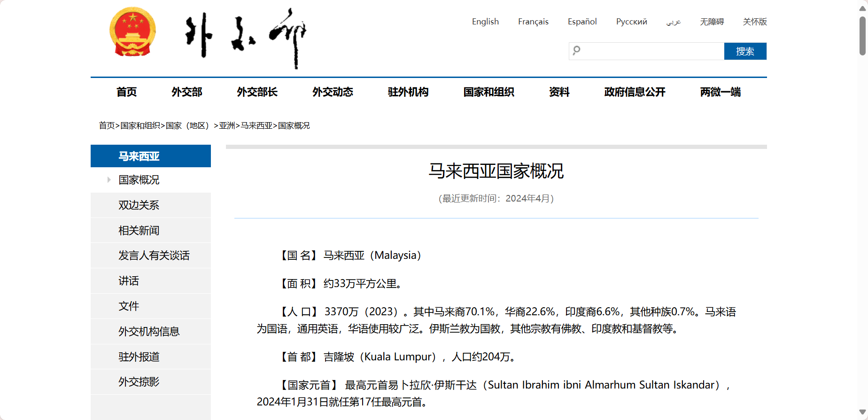The image size is (868, 420).
Task: Open 外交部长 navigation menu item
Action: (x=257, y=92)
